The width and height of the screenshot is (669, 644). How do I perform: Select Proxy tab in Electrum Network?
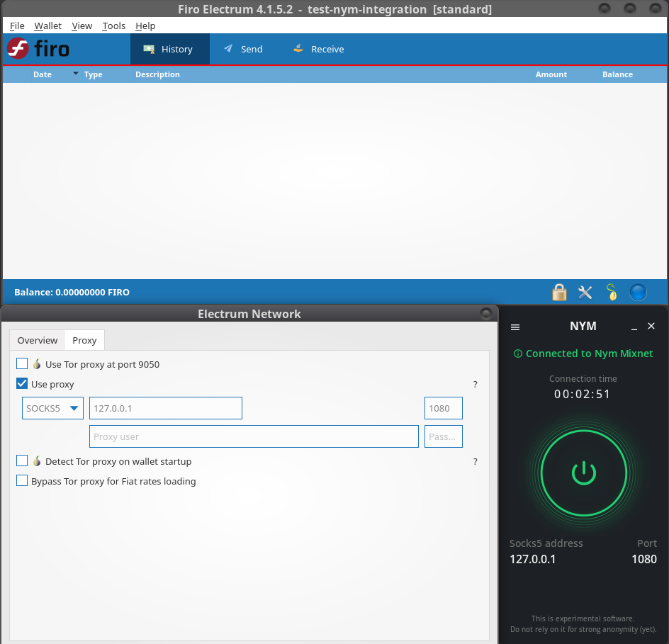point(84,340)
